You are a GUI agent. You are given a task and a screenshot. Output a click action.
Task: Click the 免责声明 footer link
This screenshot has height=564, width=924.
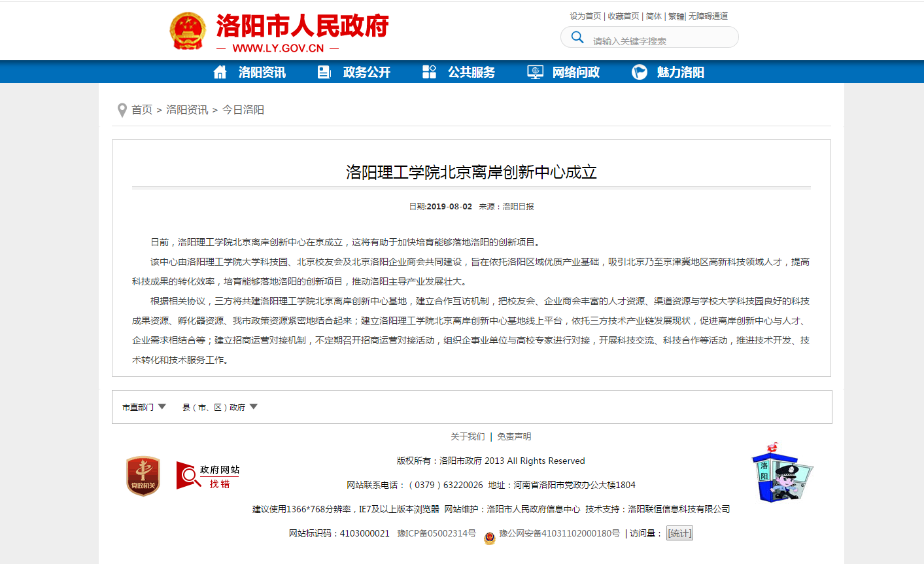click(x=514, y=436)
